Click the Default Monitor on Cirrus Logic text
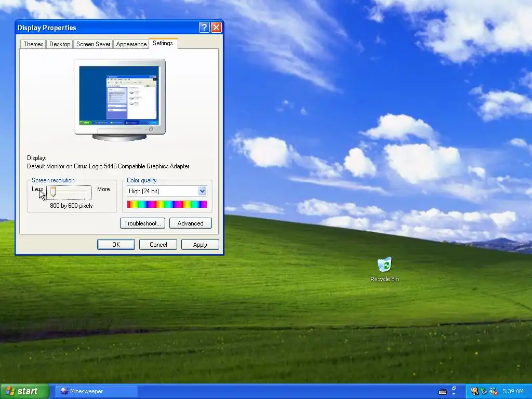 coord(108,166)
